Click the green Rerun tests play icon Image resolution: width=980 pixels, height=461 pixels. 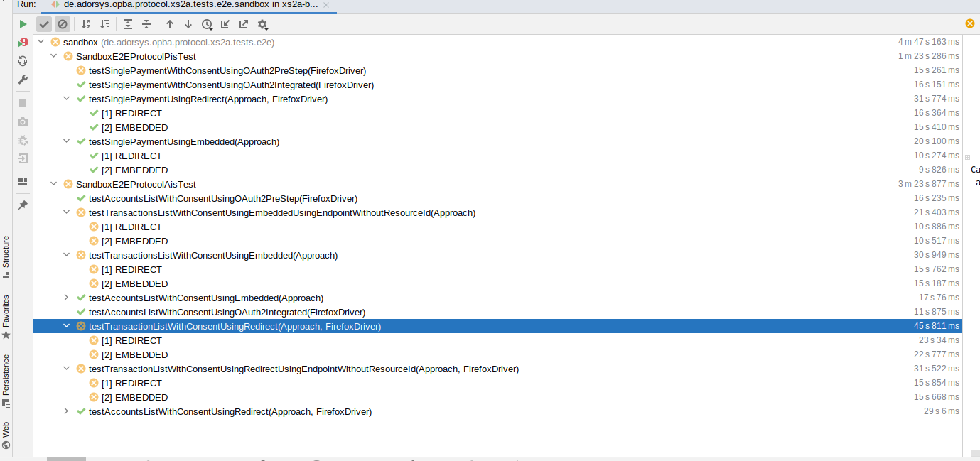23,24
